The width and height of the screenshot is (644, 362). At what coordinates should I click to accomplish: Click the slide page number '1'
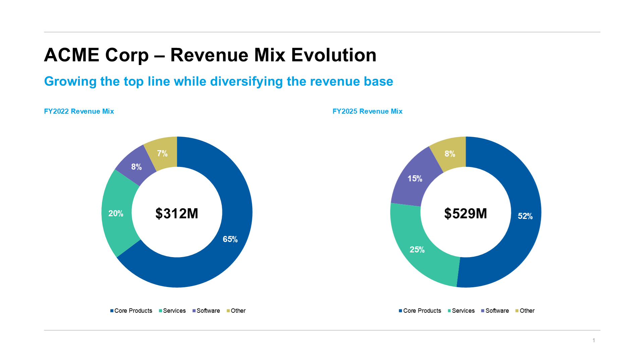594,341
